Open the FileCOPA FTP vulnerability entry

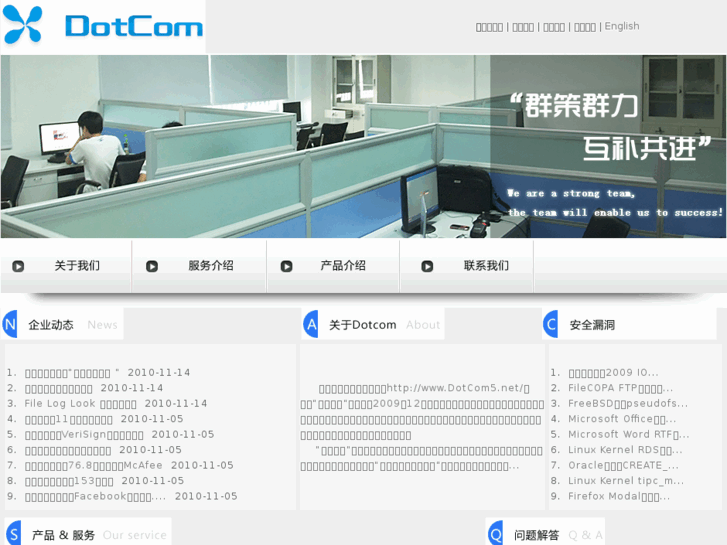coord(620,388)
